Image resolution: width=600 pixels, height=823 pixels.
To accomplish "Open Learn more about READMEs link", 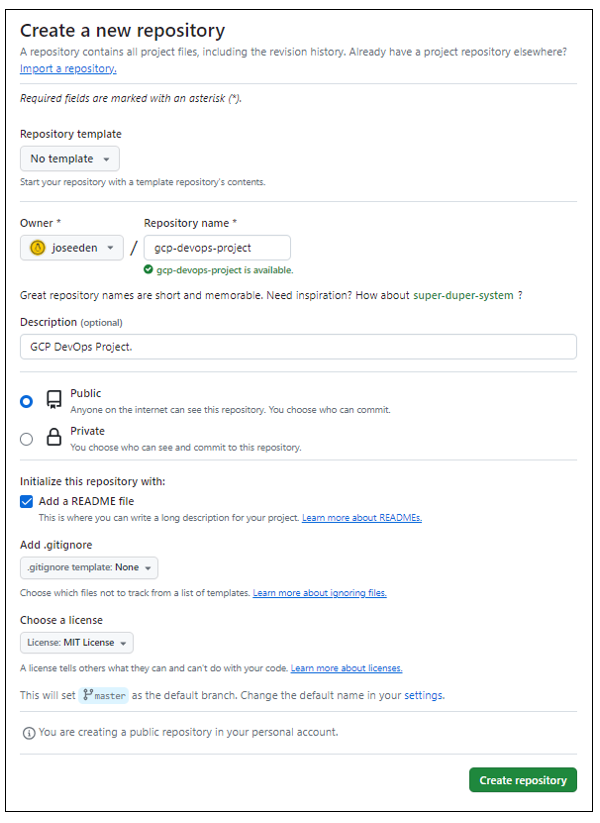I will 362,518.
